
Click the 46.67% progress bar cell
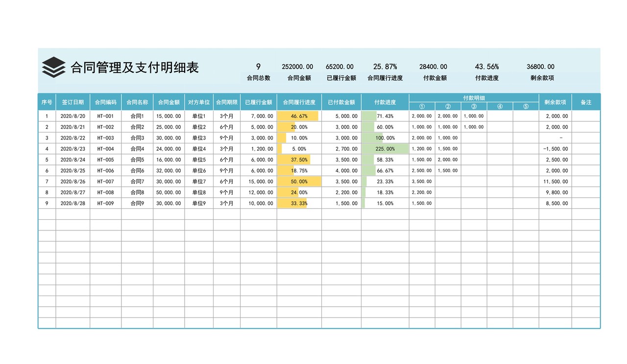pyautogui.click(x=299, y=116)
